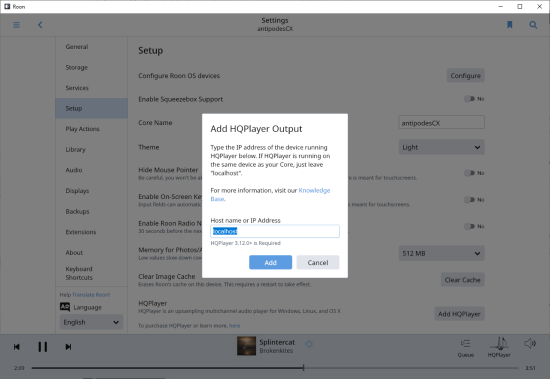The image size is (550, 379).
Task: Open the hamburger navigation menu
Action: pyautogui.click(x=16, y=25)
